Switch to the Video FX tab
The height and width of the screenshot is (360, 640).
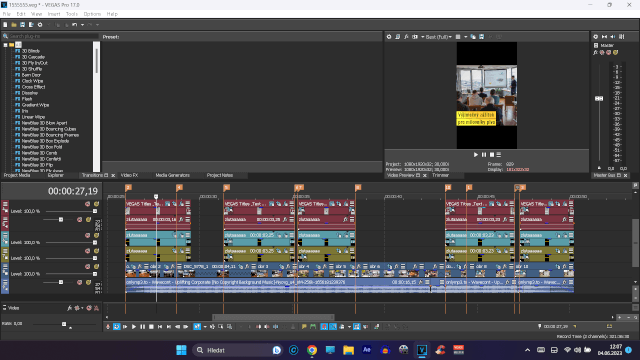pos(129,175)
